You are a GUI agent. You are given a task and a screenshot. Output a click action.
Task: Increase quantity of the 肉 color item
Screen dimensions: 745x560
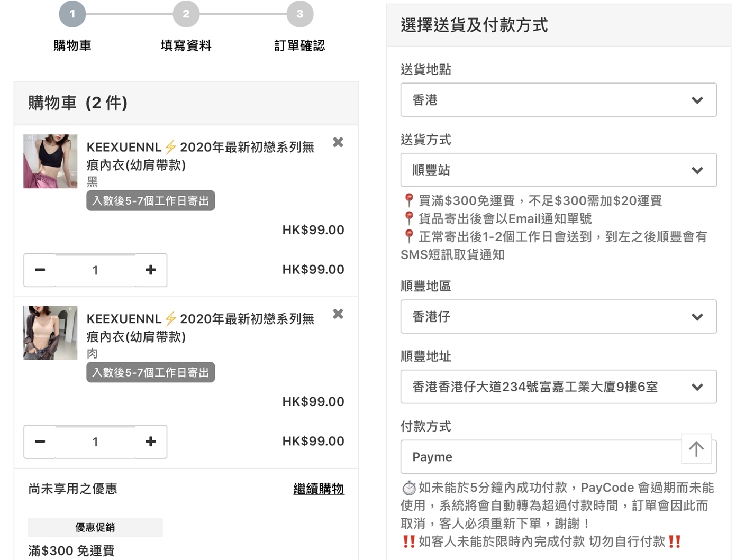[151, 442]
